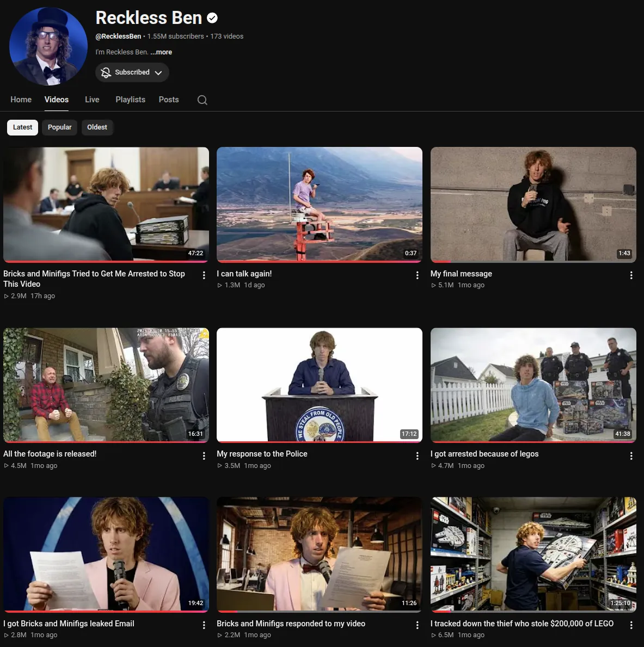The height and width of the screenshot is (647, 644).
Task: Click the bodycam thumbnail with 16:31 duration
Action: coord(106,385)
